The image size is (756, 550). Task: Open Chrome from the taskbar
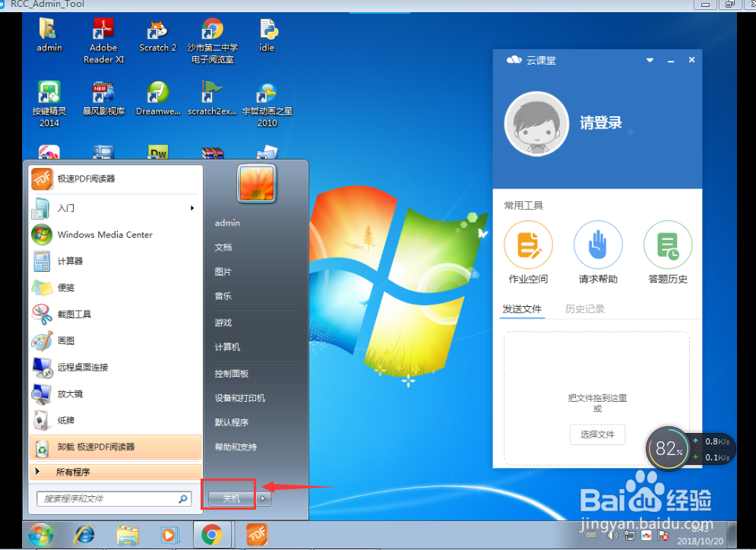[x=212, y=535]
